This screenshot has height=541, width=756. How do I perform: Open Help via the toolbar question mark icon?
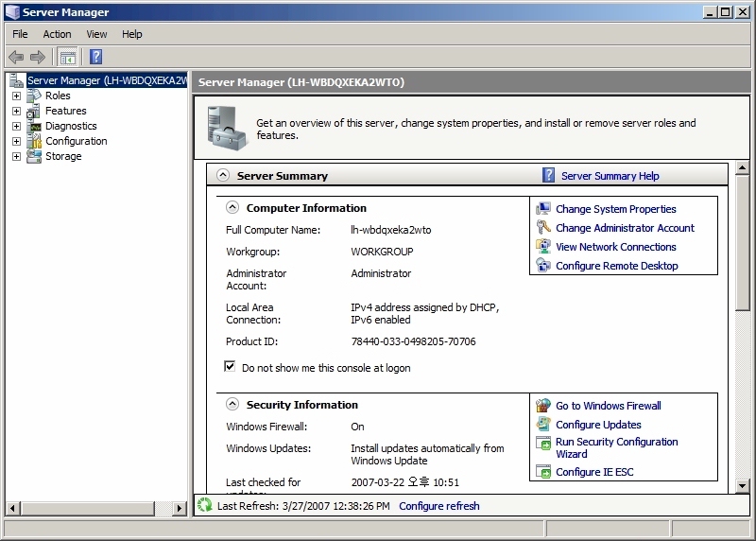96,57
